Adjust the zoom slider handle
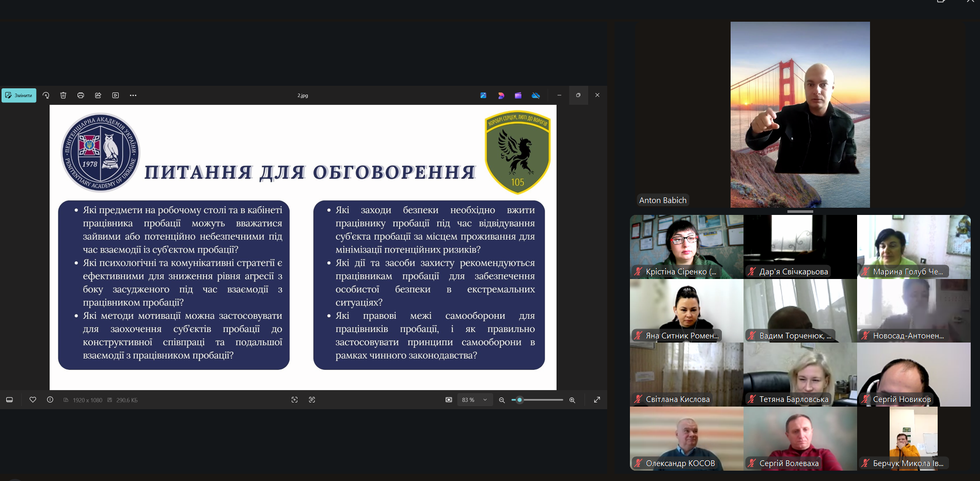980x481 pixels. pyautogui.click(x=519, y=400)
